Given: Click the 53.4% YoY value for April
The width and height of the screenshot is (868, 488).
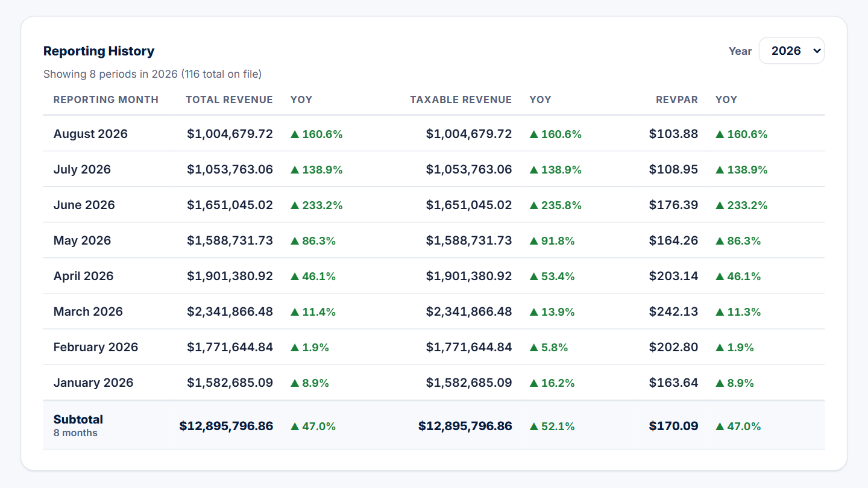Looking at the screenshot, I should tap(552, 276).
